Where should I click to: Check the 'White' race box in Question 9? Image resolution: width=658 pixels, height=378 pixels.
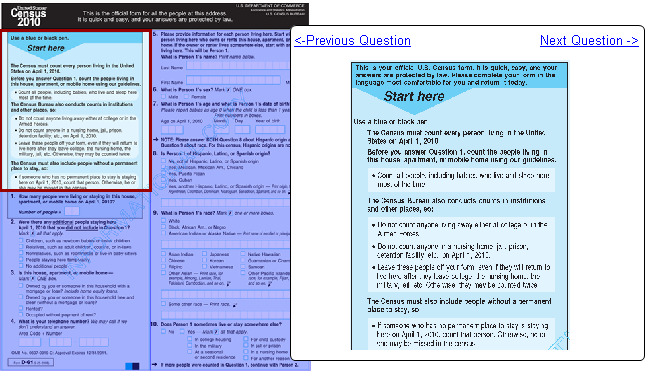[164, 220]
